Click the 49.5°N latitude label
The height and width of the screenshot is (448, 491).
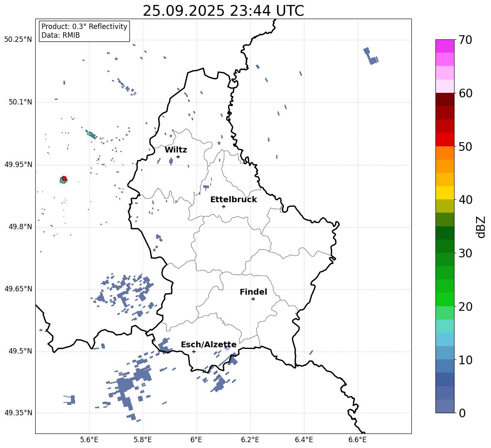coord(20,351)
